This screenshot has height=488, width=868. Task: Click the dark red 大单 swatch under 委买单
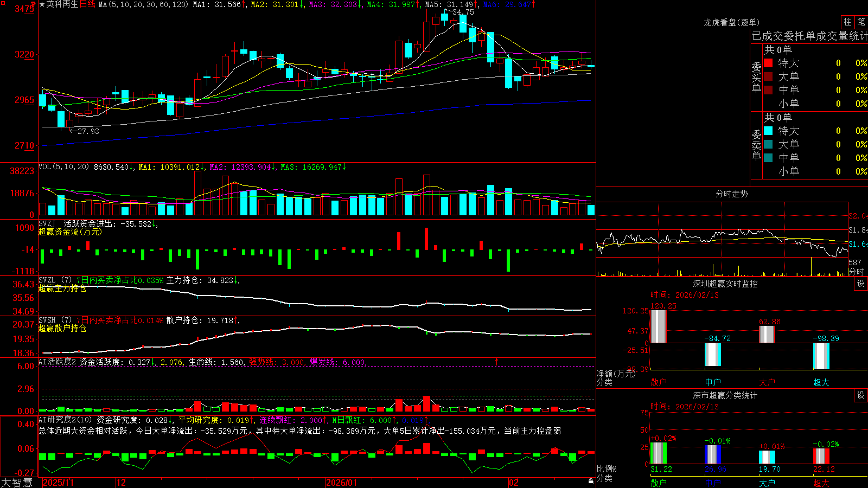768,76
